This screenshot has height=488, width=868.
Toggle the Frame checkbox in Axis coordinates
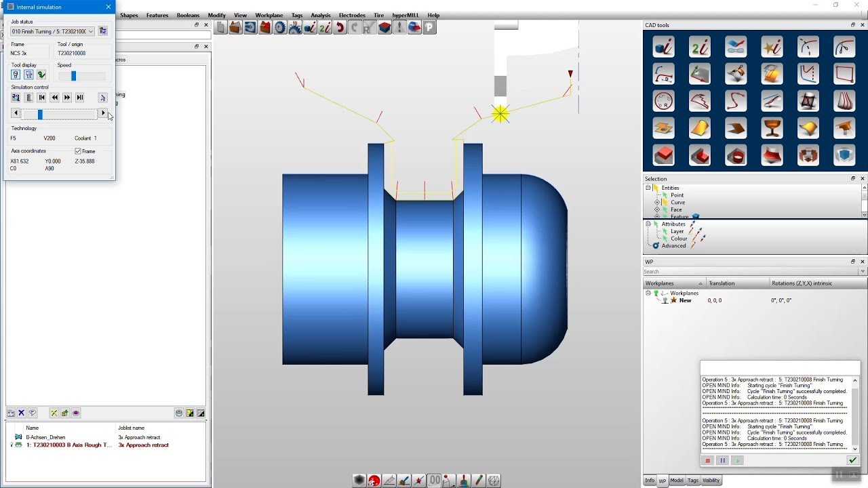click(78, 151)
